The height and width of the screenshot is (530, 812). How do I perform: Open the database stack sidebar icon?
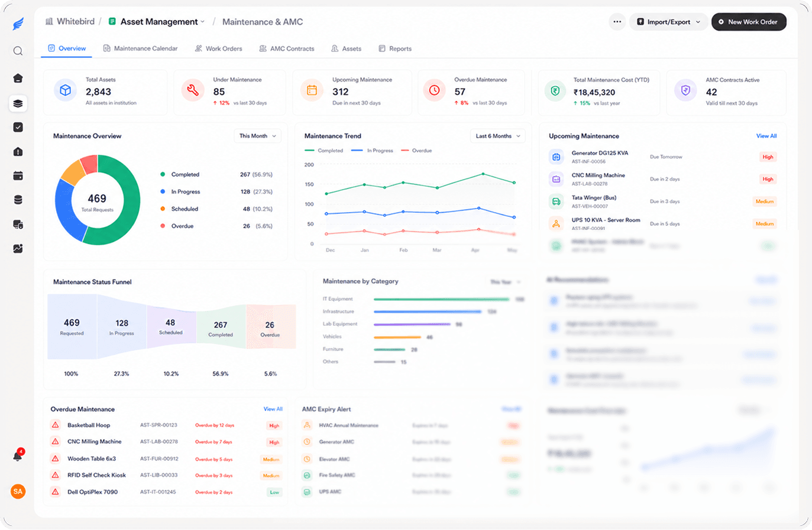(x=18, y=200)
